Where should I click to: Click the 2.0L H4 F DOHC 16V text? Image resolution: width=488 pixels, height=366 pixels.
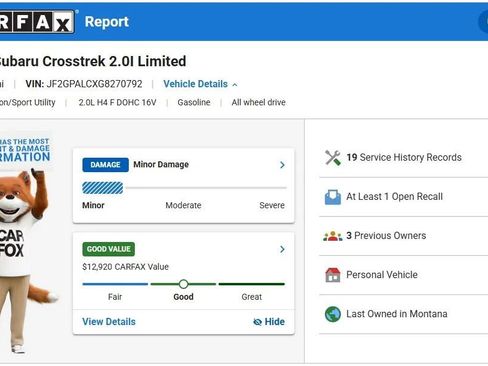point(117,102)
